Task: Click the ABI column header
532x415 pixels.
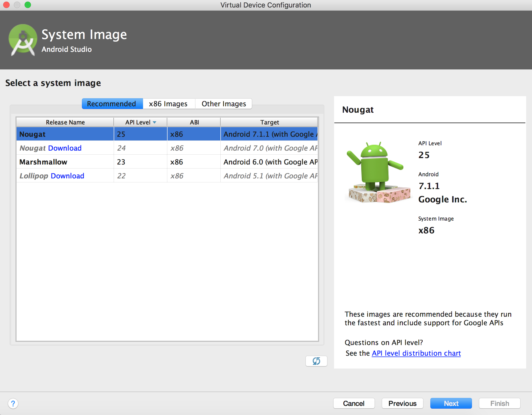Action: pos(194,122)
